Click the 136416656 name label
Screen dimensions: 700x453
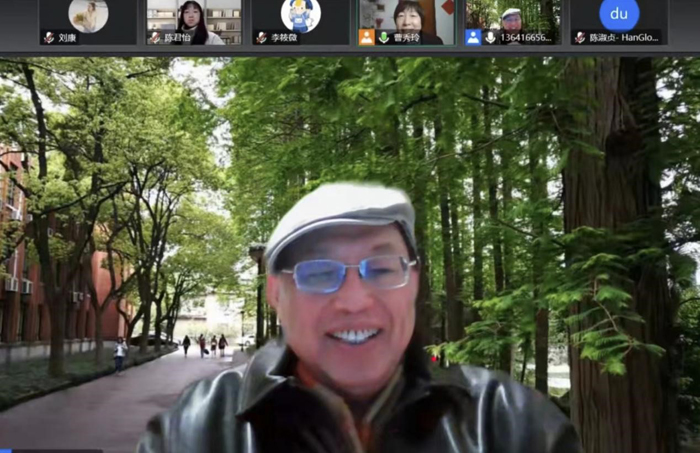pyautogui.click(x=525, y=38)
